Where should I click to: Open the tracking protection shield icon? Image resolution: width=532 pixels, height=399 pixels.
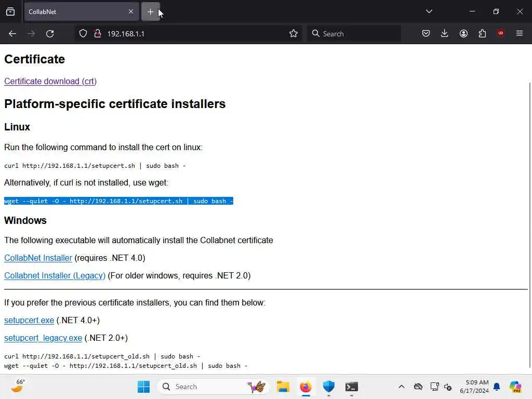click(x=83, y=34)
